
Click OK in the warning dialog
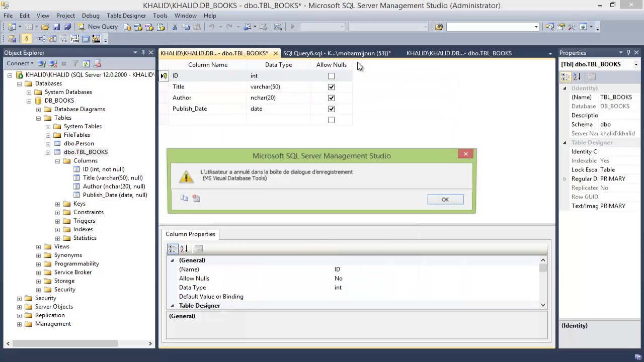tap(445, 200)
